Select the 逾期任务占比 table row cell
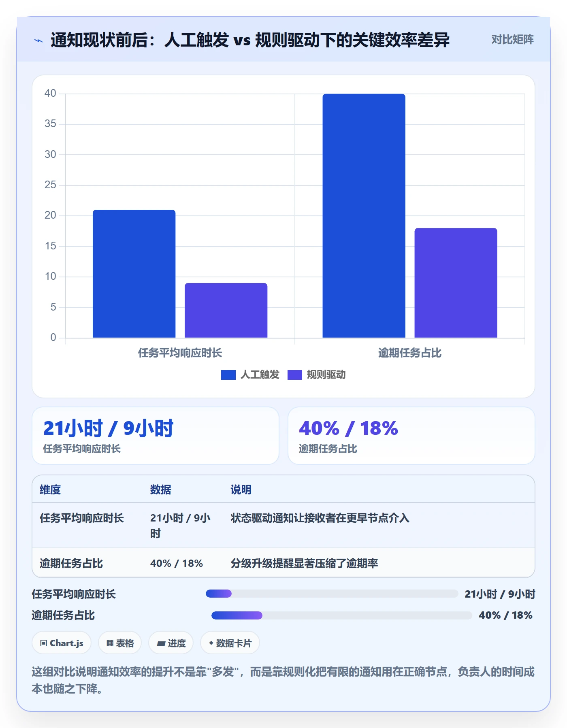The width and height of the screenshot is (567, 728). tap(71, 564)
